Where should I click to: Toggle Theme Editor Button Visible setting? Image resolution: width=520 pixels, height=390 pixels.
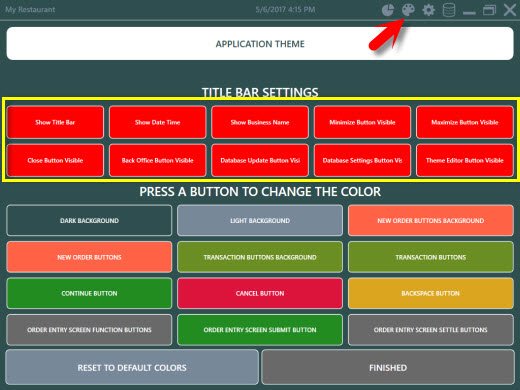465,160
